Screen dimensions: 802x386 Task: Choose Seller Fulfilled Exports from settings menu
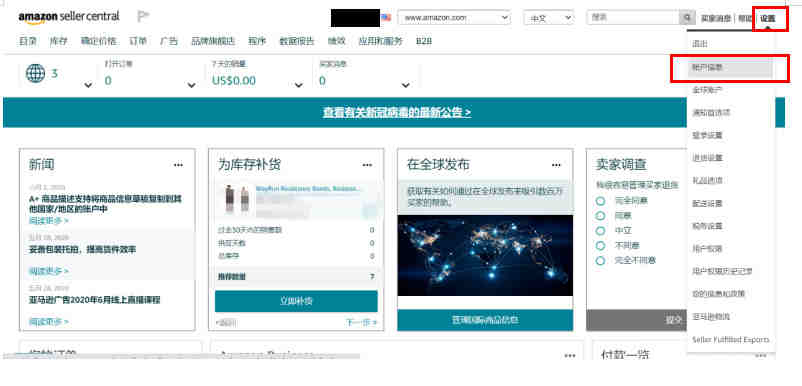click(730, 339)
